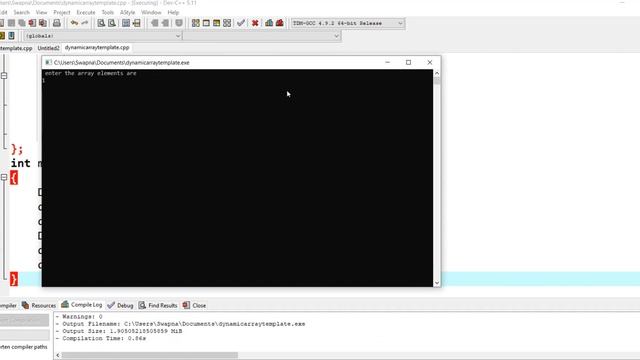Image resolution: width=640 pixels, height=360 pixels.
Task: Click the Close tab in the bottom panel
Action: point(194,305)
